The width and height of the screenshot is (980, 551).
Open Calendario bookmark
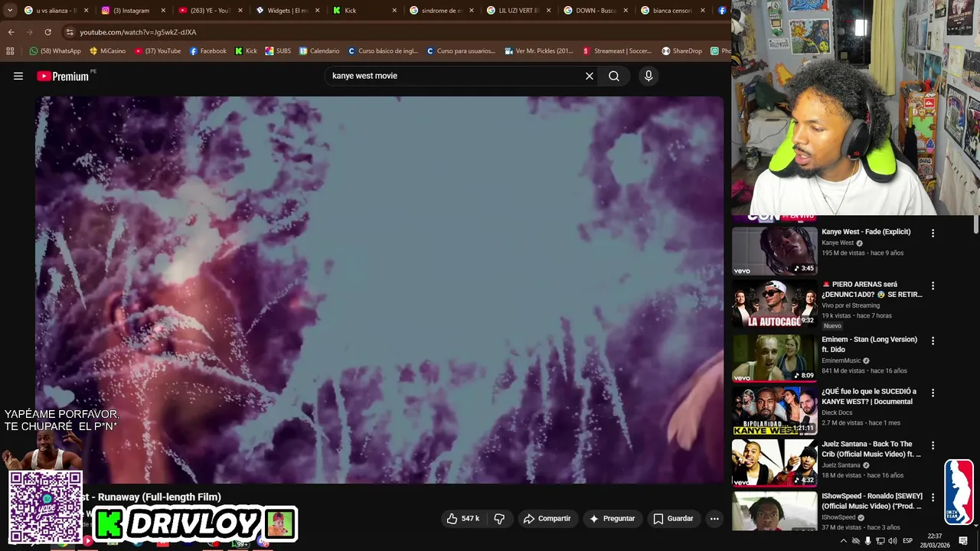coord(319,51)
